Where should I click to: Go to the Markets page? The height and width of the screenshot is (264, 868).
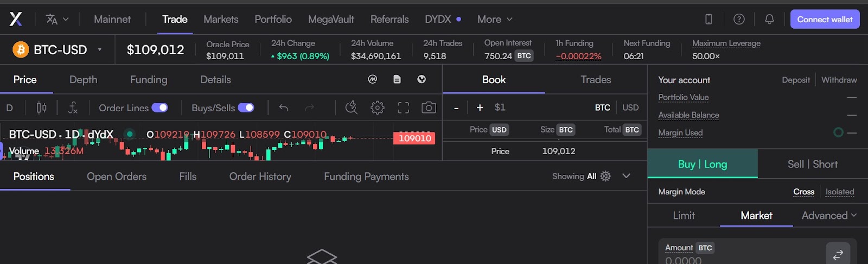tap(221, 19)
